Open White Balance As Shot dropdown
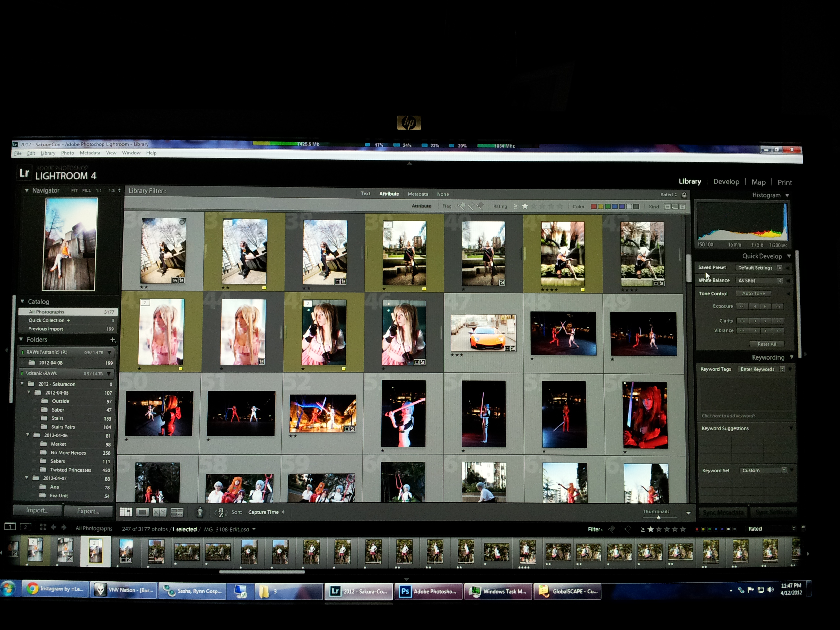 pos(759,281)
